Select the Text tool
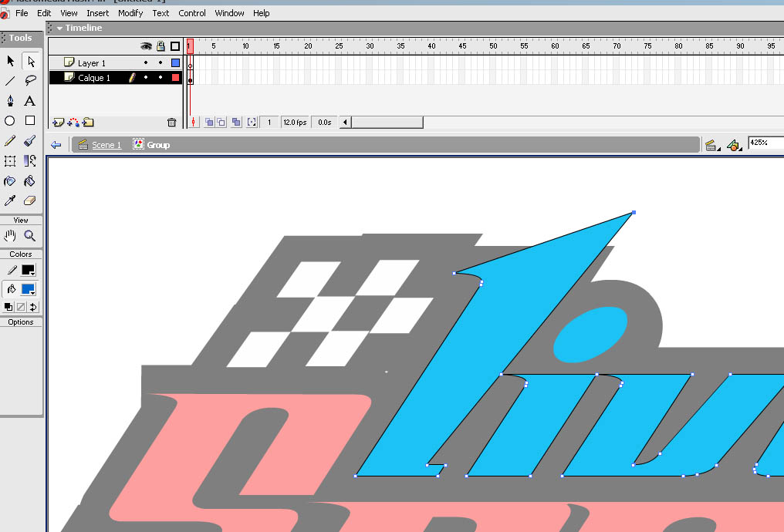The image size is (784, 532). coord(30,101)
